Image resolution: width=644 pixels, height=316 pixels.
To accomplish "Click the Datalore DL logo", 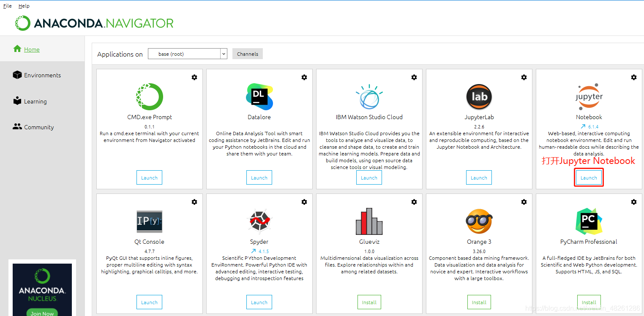I will click(259, 97).
